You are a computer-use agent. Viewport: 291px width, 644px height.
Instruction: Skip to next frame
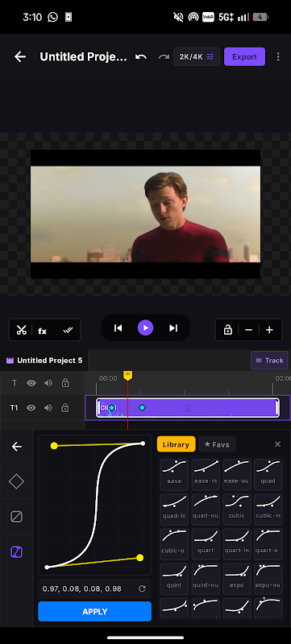click(173, 328)
